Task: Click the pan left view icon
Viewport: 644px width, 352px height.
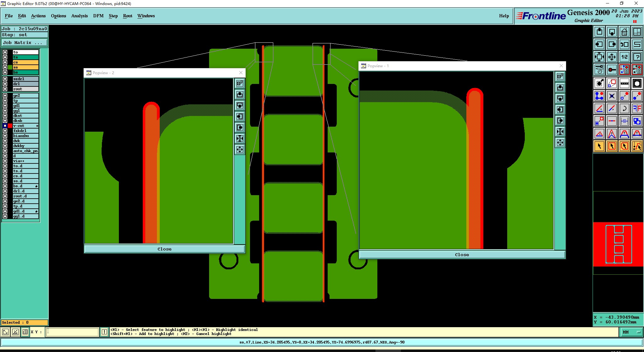Action: (x=599, y=44)
